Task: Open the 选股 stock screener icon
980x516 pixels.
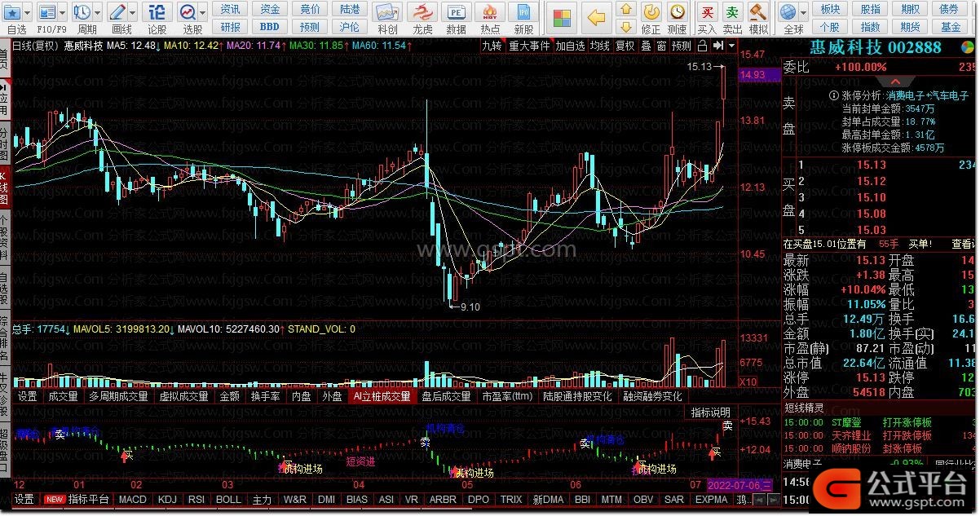Action: [x=188, y=12]
